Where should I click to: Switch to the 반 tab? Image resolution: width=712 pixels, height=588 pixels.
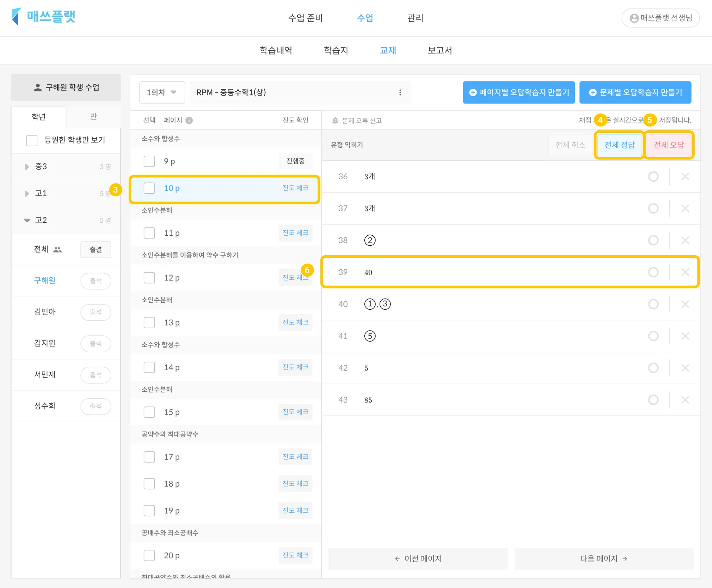pyautogui.click(x=93, y=117)
